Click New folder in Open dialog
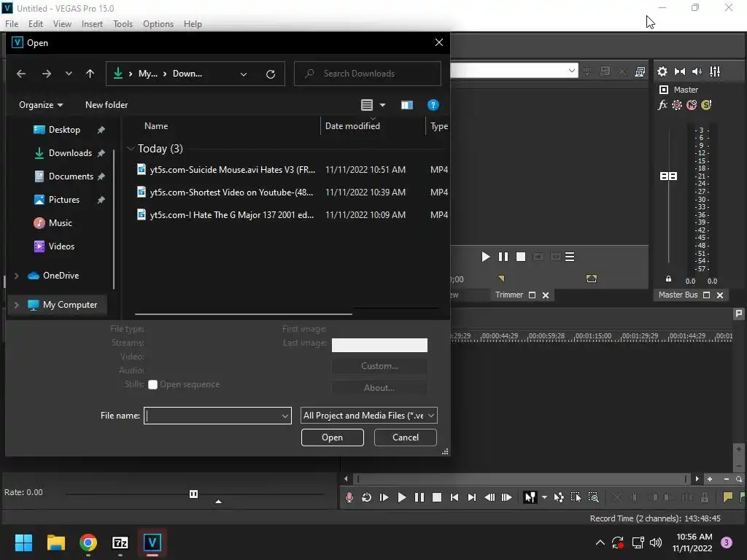This screenshot has width=747, height=560. (107, 105)
